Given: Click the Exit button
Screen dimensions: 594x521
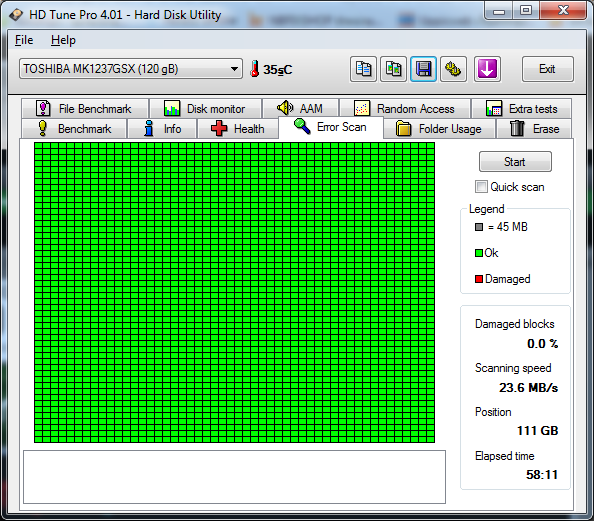Looking at the screenshot, I should tap(547, 69).
